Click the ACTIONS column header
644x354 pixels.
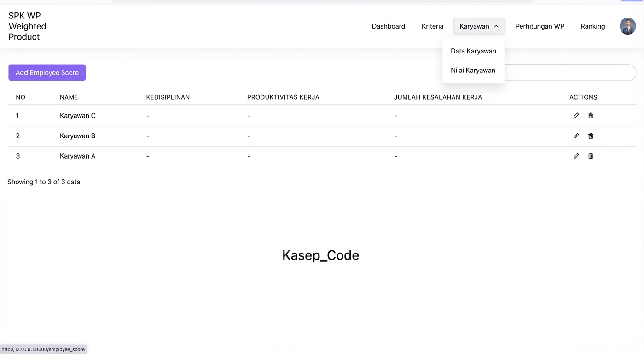click(x=583, y=97)
